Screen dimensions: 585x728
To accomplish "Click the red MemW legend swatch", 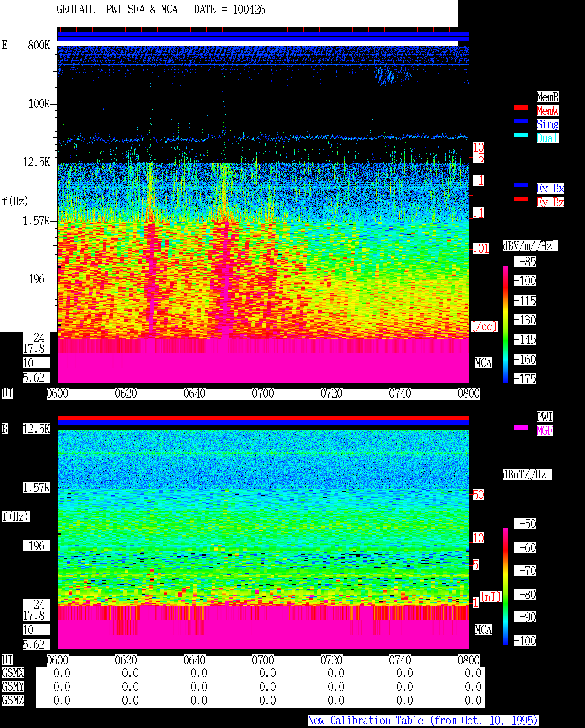I will [521, 107].
